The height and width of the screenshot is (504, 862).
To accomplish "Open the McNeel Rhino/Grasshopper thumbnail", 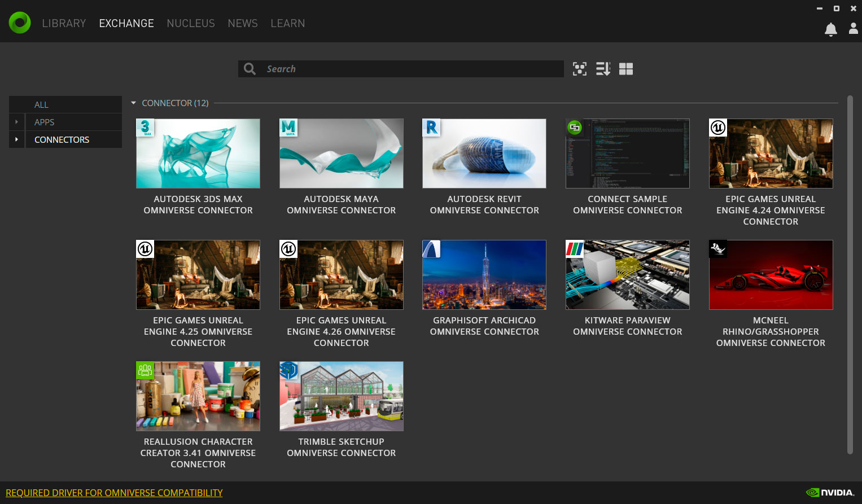I will pyautogui.click(x=771, y=275).
